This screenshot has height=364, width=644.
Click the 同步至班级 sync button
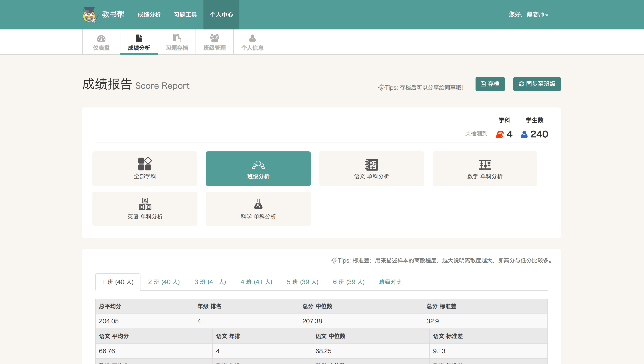tap(537, 84)
